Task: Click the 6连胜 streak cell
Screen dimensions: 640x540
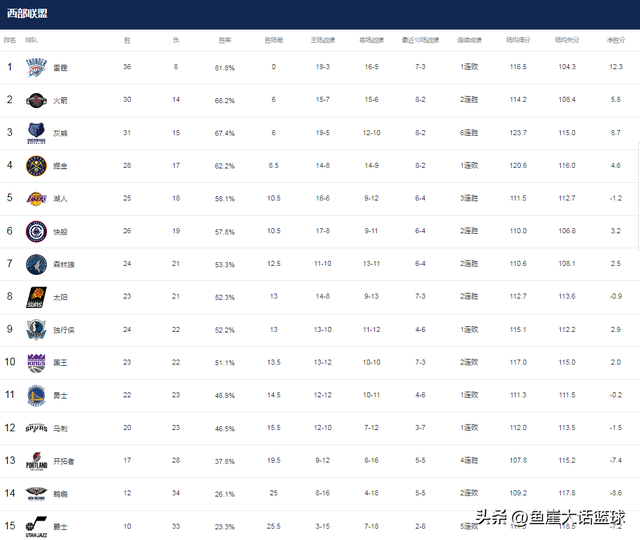Action: [x=469, y=133]
